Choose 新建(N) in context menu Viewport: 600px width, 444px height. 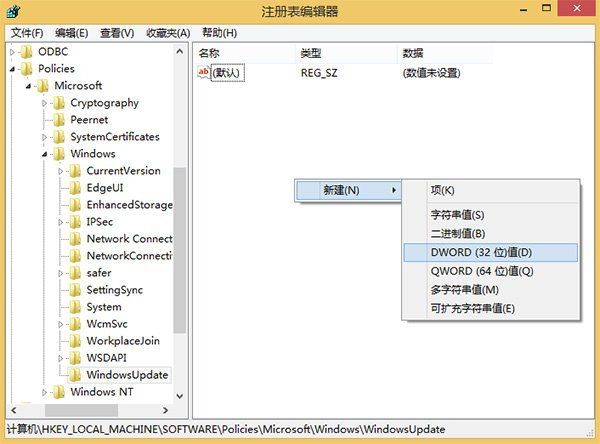(x=348, y=190)
